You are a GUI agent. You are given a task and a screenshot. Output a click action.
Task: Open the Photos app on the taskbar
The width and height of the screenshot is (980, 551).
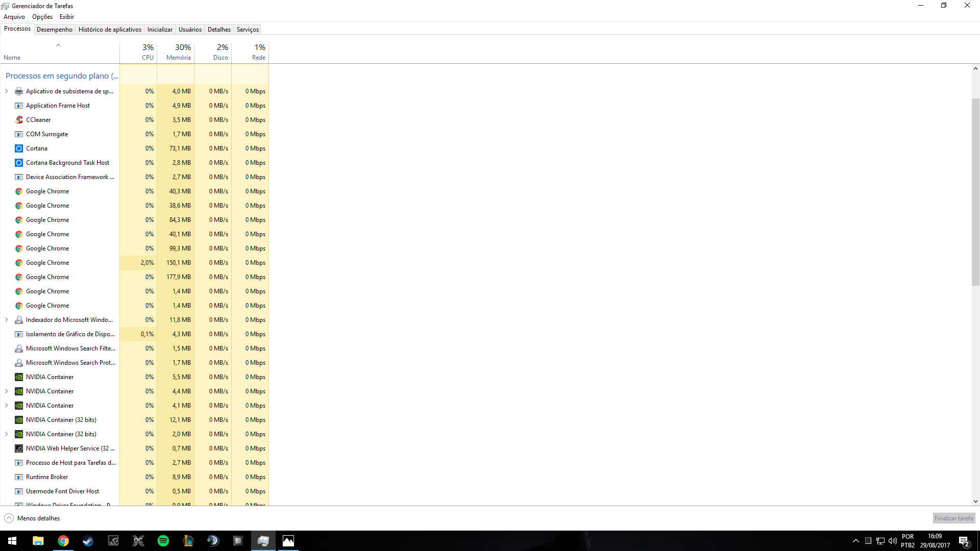coord(288,541)
